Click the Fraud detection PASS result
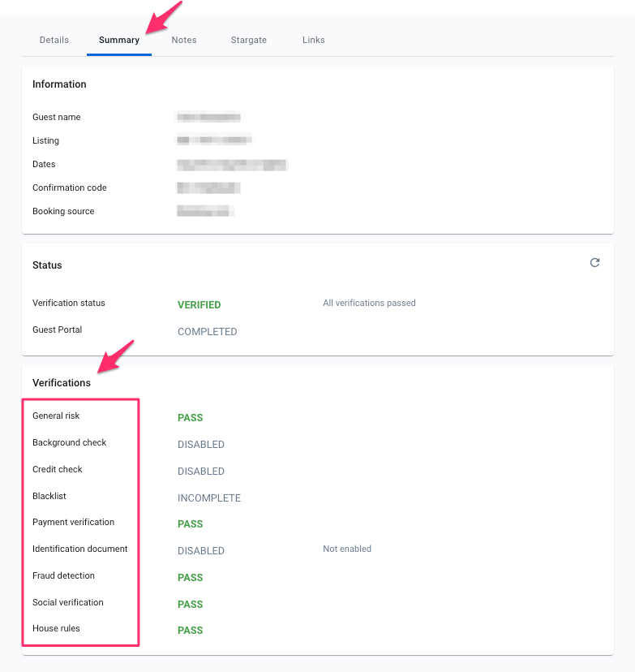 pyautogui.click(x=190, y=578)
